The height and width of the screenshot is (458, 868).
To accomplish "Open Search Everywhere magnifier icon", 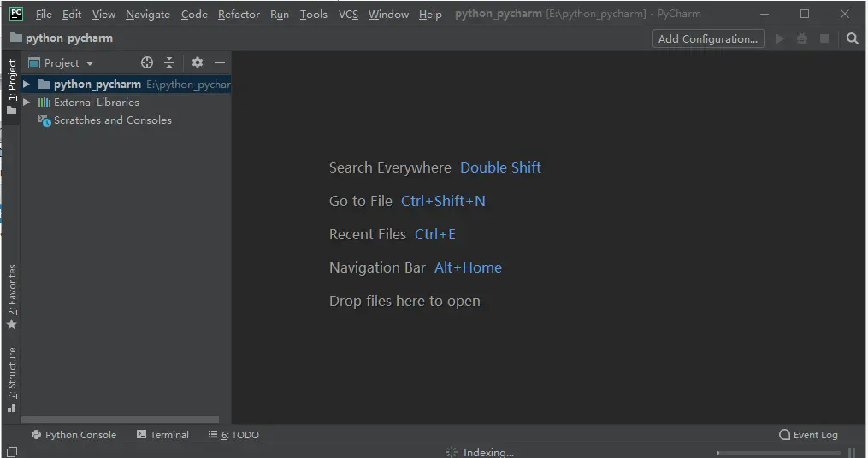I will [853, 38].
